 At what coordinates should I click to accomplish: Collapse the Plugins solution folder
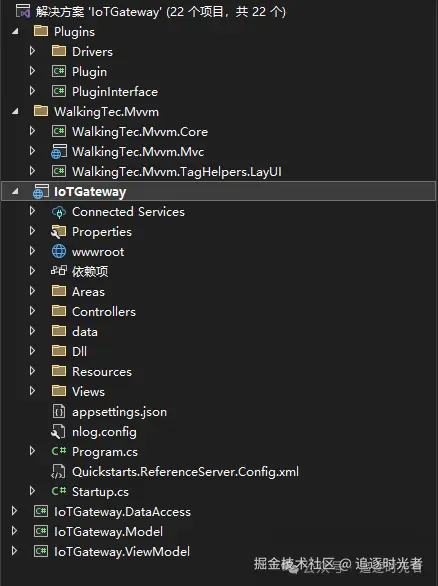click(15, 31)
